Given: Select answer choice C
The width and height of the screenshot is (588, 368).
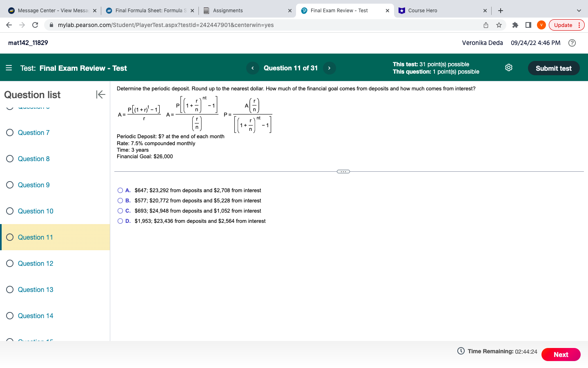Looking at the screenshot, I should [x=120, y=211].
